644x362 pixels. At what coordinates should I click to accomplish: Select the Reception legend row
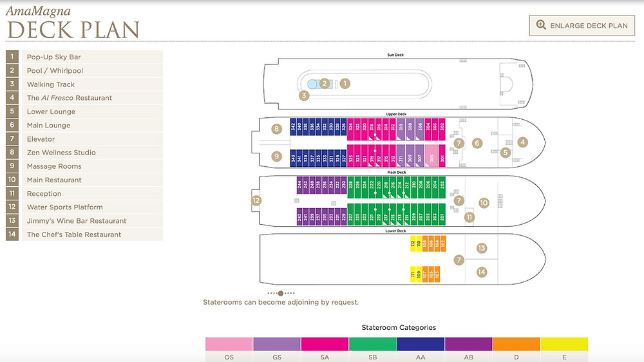coord(84,193)
